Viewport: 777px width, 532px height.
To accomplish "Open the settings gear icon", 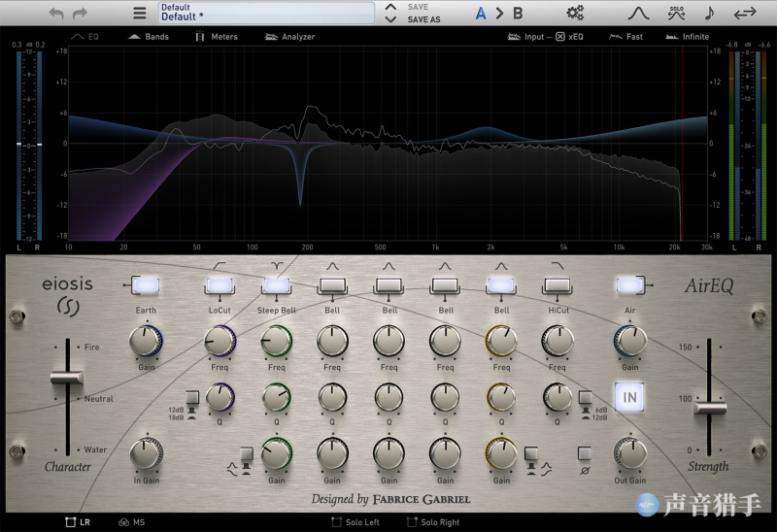I will pos(575,13).
